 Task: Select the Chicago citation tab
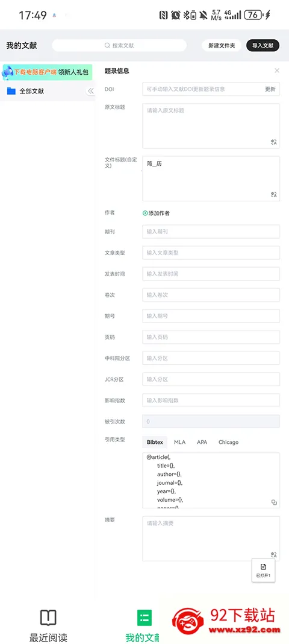click(228, 442)
